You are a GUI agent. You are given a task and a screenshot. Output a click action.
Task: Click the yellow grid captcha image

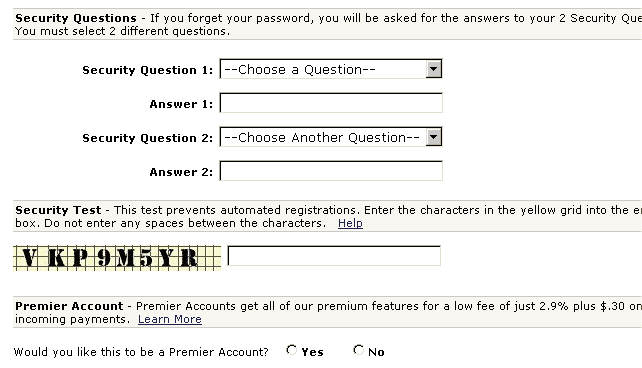pos(117,258)
